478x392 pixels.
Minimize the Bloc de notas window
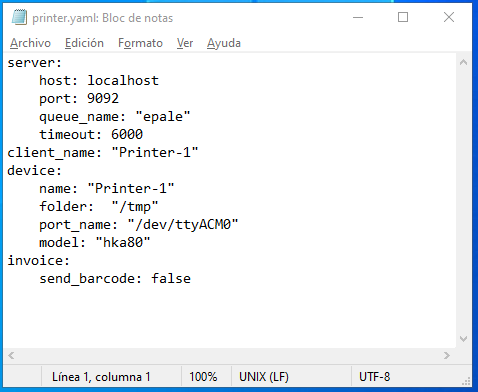(x=358, y=17)
